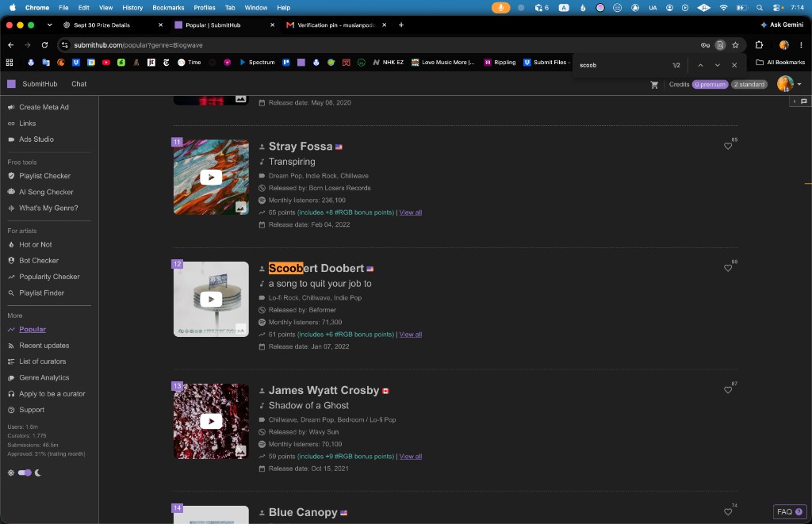Image resolution: width=812 pixels, height=524 pixels.
Task: Open What's My Genre? tool
Action: point(48,208)
